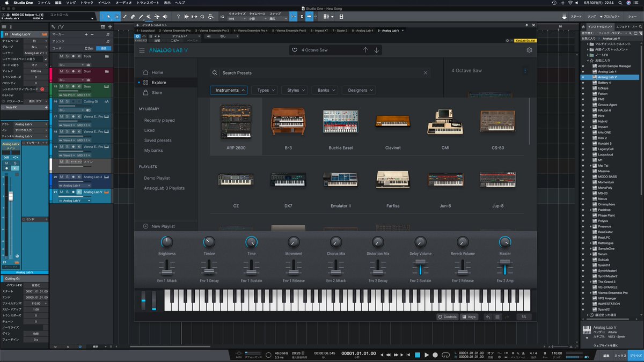Click the metronome icon in the transport bar
Image resolution: width=644 pixels, height=362 pixels.
click(523, 353)
